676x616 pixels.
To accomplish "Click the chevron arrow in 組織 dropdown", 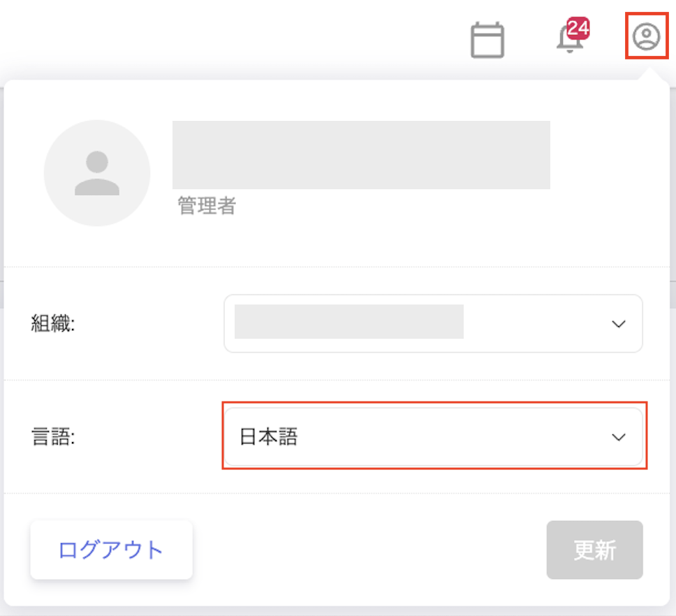I will point(618,324).
